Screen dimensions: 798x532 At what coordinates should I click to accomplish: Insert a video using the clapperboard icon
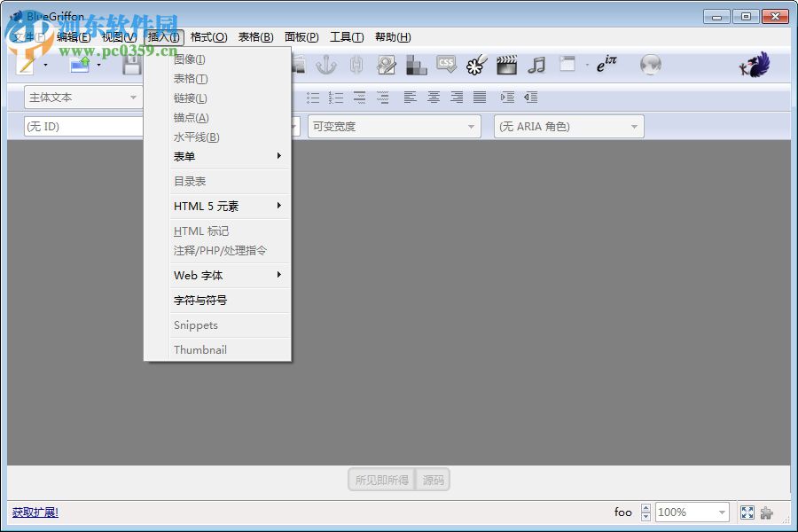tap(505, 64)
